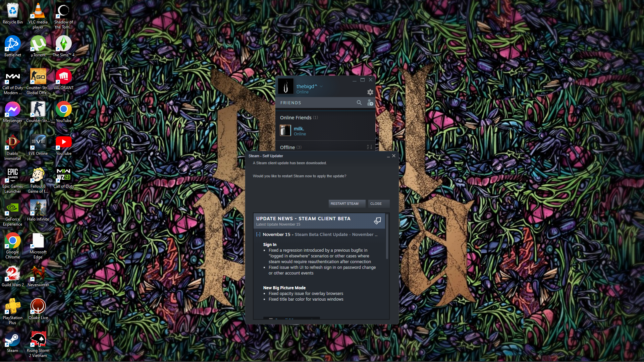This screenshot has width=644, height=362.
Task: Select the Call of Duty Modern Warfare shortcut
Action: (x=12, y=81)
